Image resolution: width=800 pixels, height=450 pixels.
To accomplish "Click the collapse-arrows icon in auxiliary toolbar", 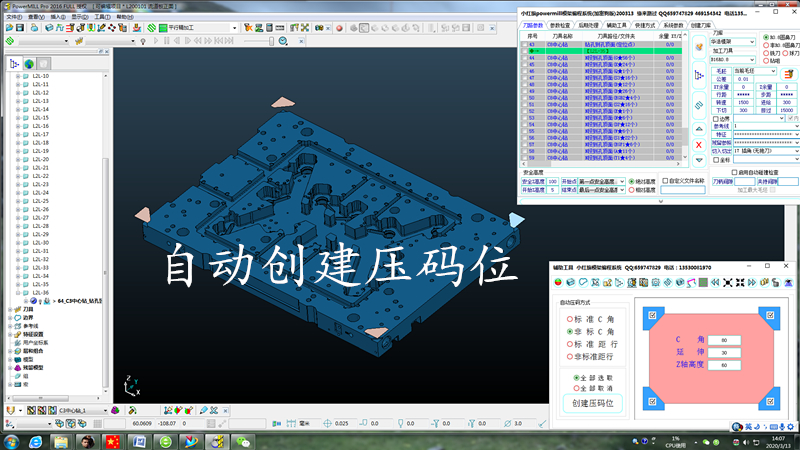I will [740, 282].
